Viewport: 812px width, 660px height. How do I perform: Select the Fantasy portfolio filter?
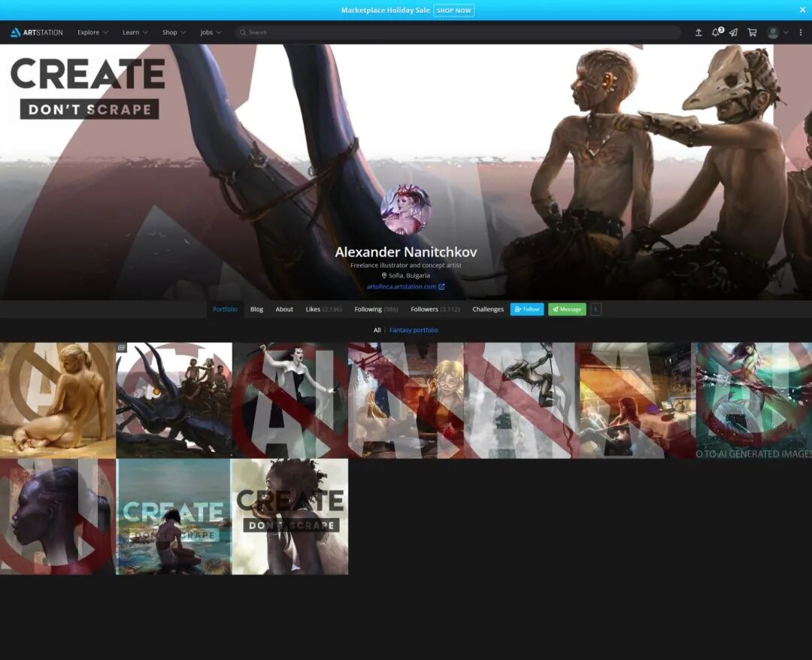tap(414, 330)
